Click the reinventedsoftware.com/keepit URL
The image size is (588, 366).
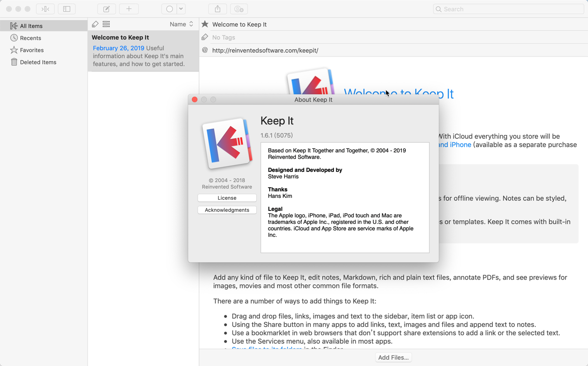click(x=265, y=50)
